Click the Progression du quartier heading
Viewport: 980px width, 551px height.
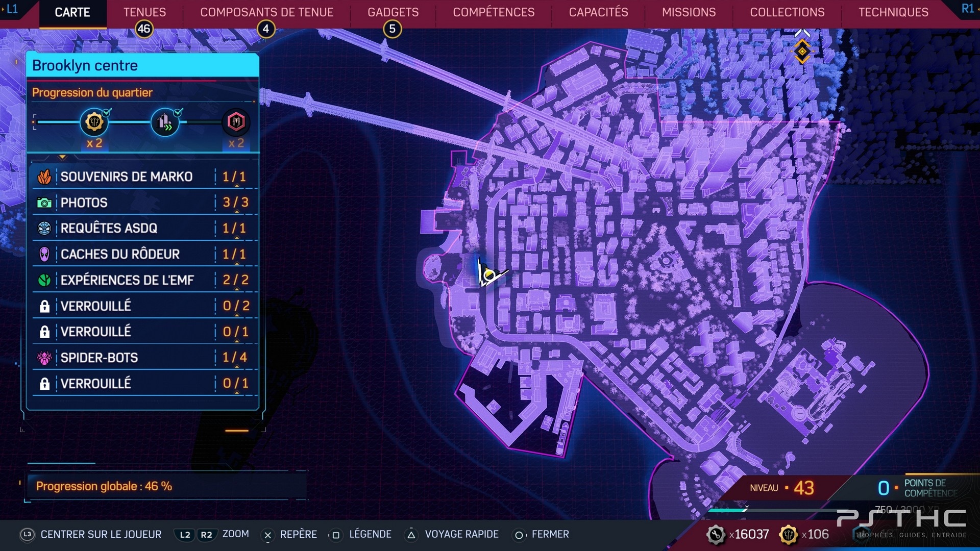[x=92, y=93]
